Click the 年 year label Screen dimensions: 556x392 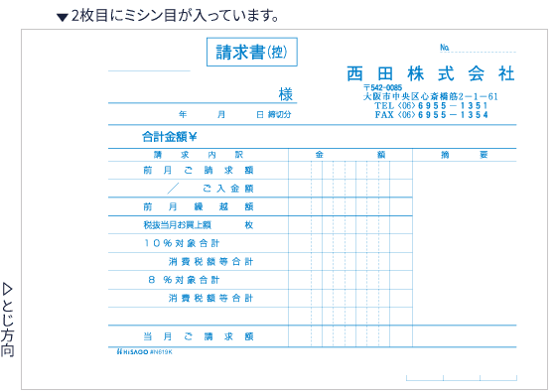click(x=183, y=114)
